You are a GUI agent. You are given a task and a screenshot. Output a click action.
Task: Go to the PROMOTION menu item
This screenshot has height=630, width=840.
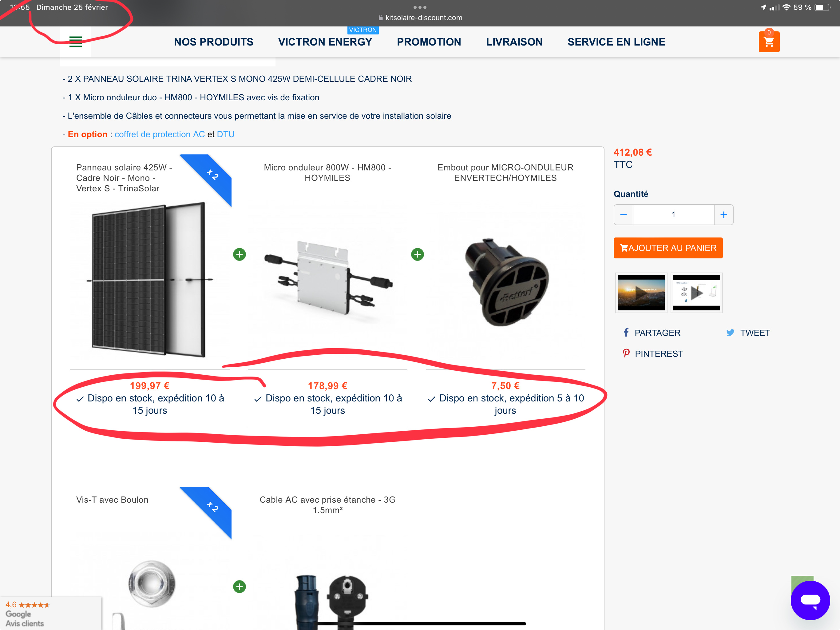[429, 42]
